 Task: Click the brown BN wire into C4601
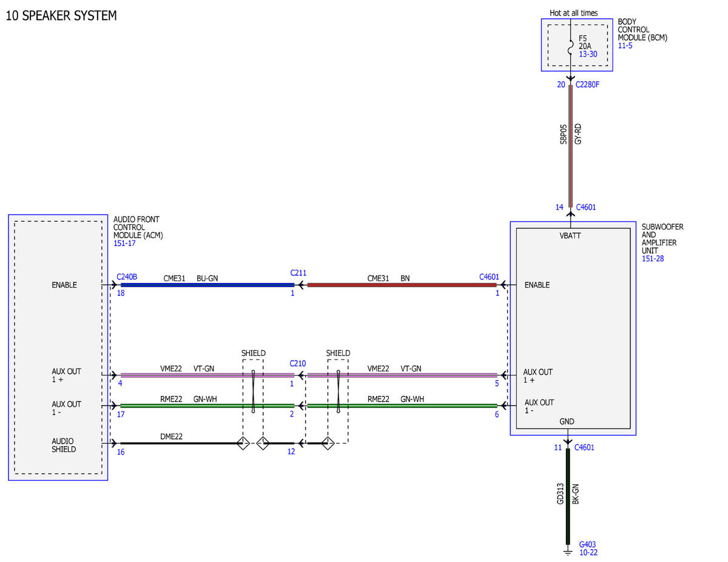tap(402, 285)
